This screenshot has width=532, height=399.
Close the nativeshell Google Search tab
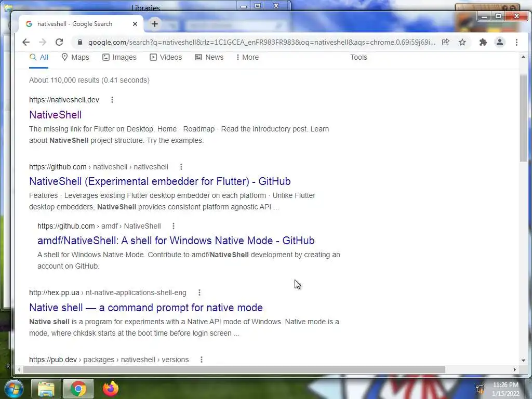[135, 24]
